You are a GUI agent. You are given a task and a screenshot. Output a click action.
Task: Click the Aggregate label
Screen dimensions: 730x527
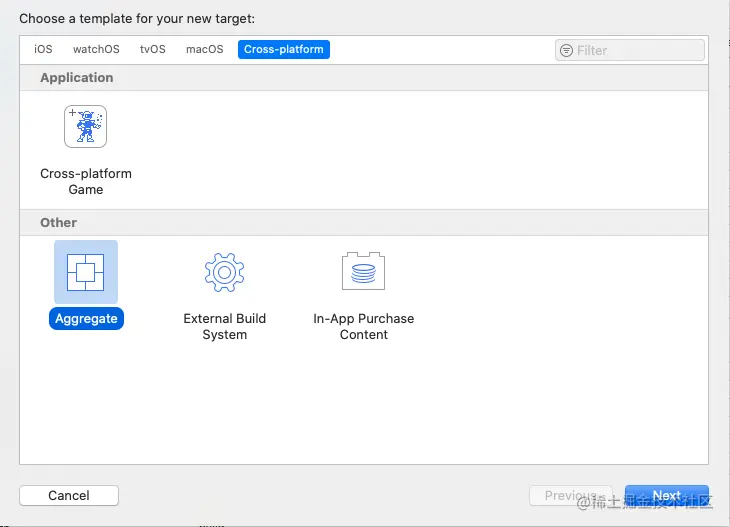pyautogui.click(x=87, y=319)
